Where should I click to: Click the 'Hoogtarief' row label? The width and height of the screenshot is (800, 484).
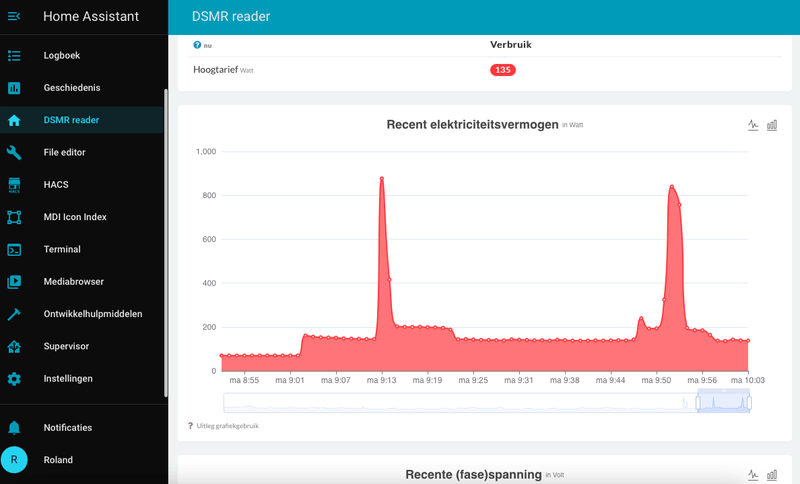pos(215,70)
